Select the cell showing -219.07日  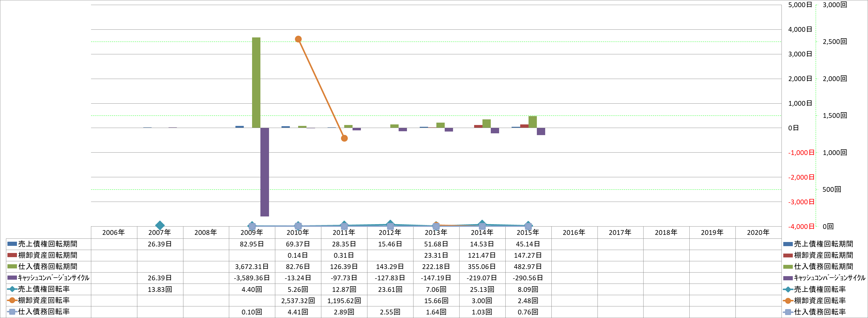pos(482,278)
